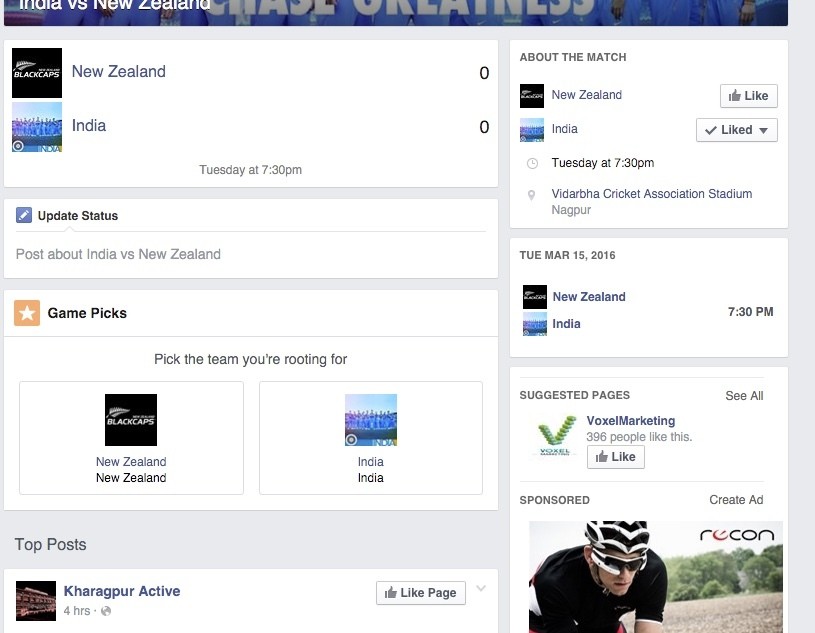This screenshot has height=633, width=815.
Task: Click the 4 hrs post timestamp
Action: 76,611
